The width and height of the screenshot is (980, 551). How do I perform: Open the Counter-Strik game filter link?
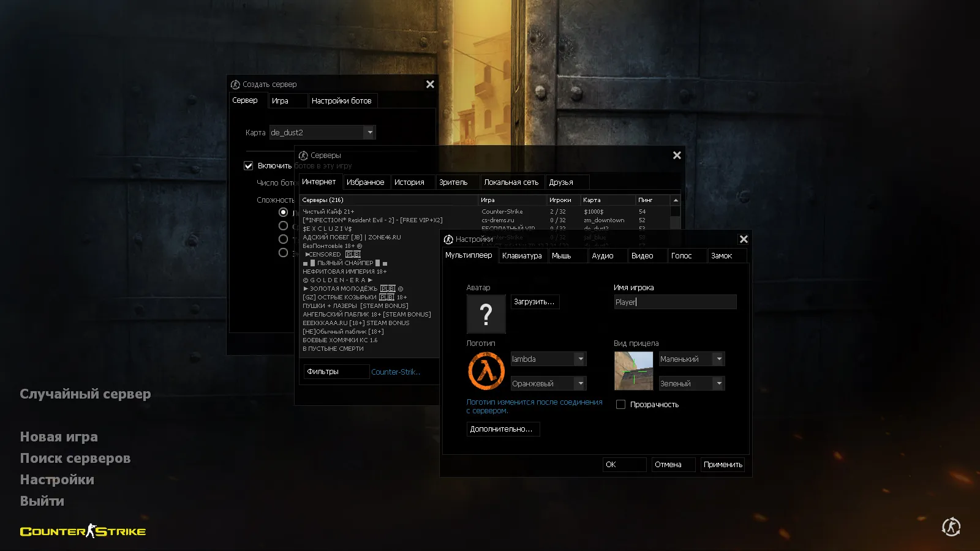pyautogui.click(x=396, y=372)
